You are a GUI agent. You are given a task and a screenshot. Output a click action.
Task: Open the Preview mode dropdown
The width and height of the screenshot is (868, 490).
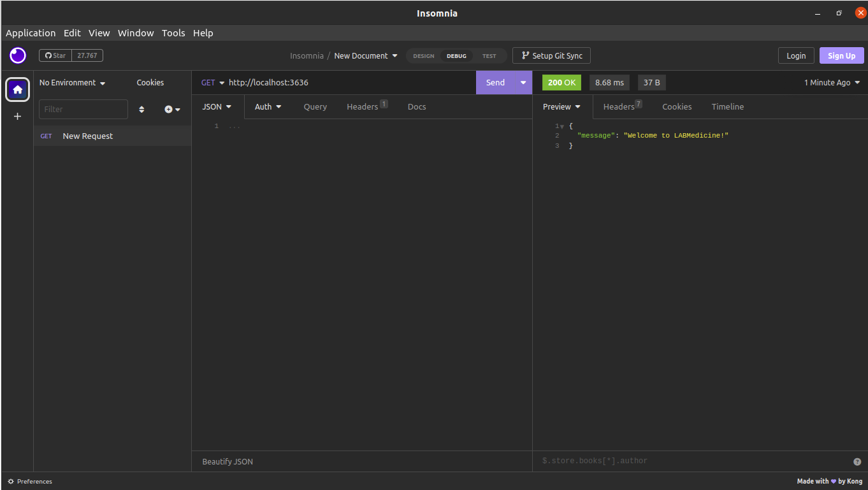[x=562, y=107]
